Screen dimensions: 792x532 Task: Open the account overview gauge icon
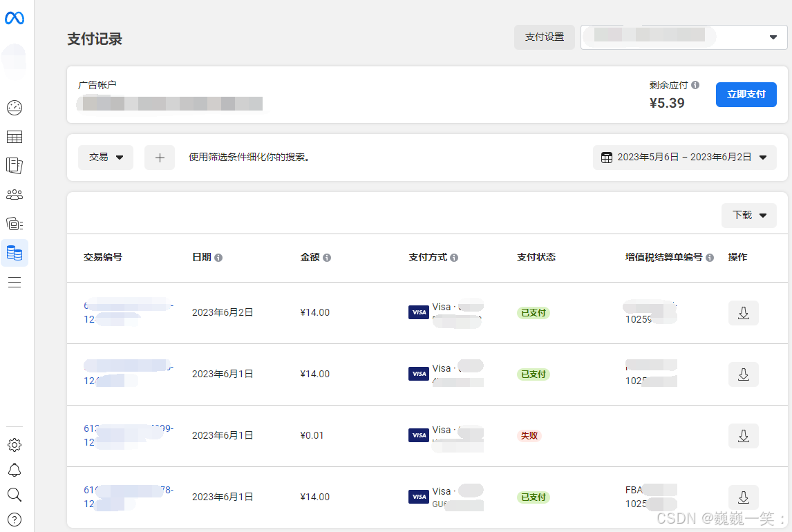(x=14, y=108)
